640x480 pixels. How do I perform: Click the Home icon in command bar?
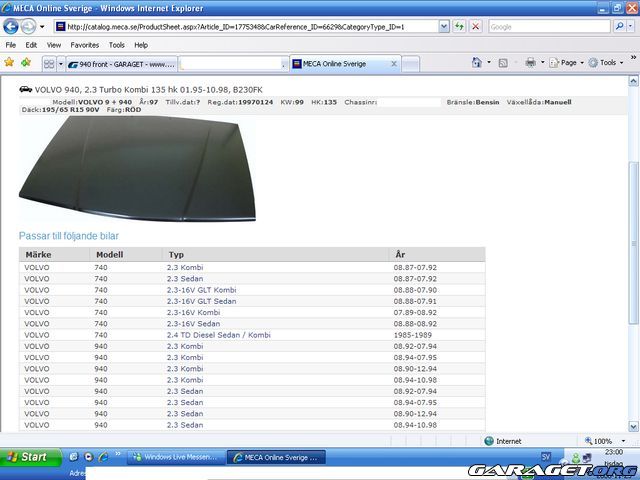click(477, 63)
